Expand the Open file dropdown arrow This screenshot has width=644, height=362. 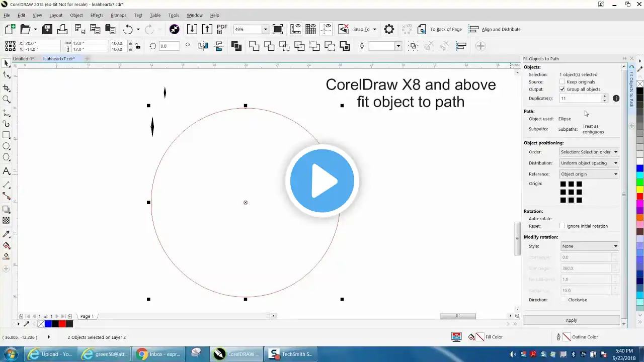35,29
